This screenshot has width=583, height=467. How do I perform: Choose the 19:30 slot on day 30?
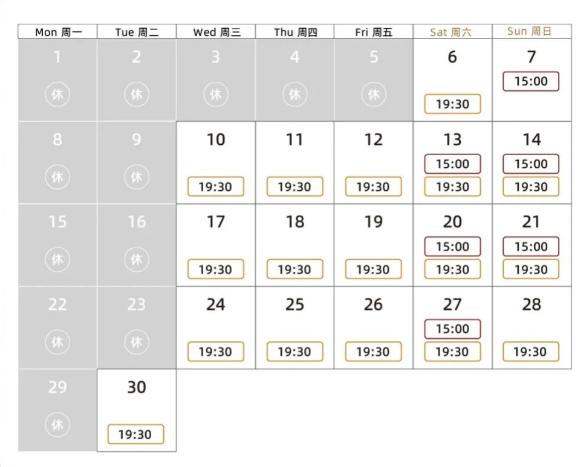tap(136, 434)
